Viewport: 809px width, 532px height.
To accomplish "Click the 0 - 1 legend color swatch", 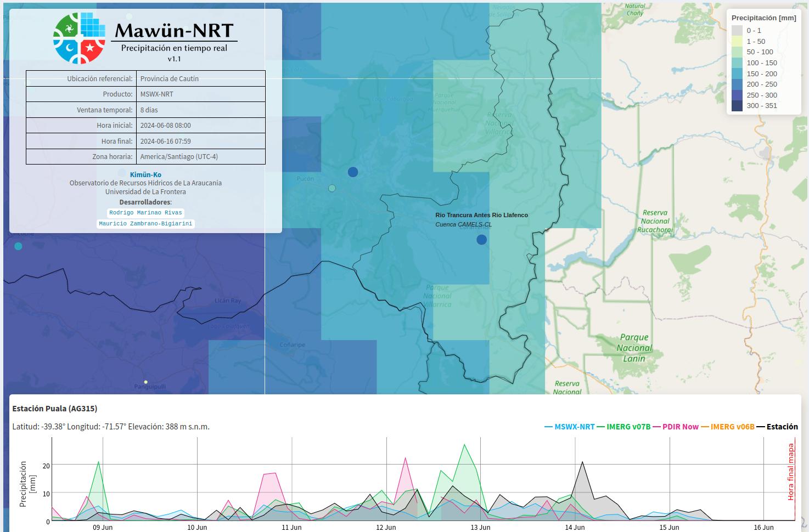I will tap(737, 31).
